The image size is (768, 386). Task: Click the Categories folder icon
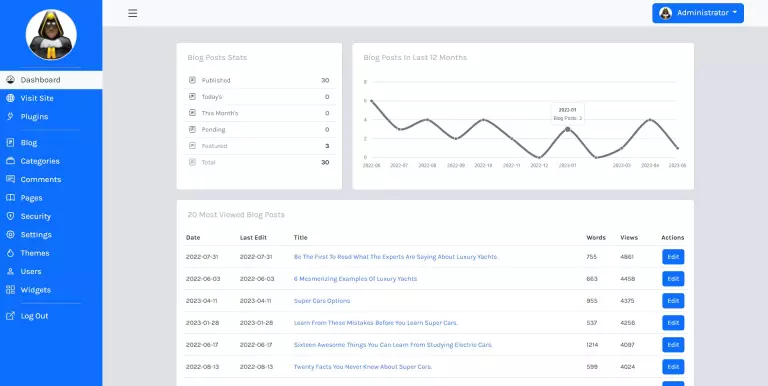pyautogui.click(x=10, y=161)
